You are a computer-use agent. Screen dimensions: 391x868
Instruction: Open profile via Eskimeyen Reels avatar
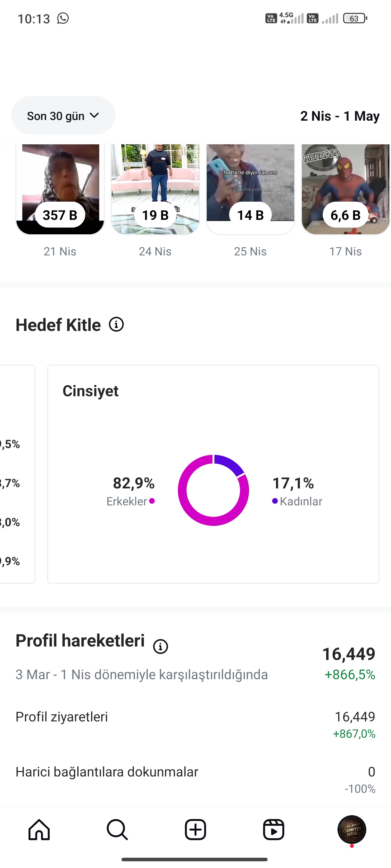pos(352,829)
